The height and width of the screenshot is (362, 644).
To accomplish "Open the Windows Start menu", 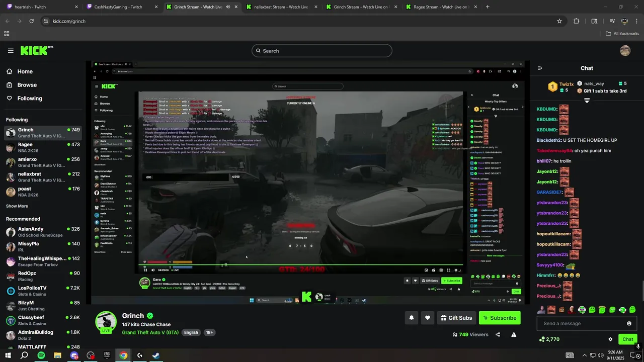I will pos(8,355).
